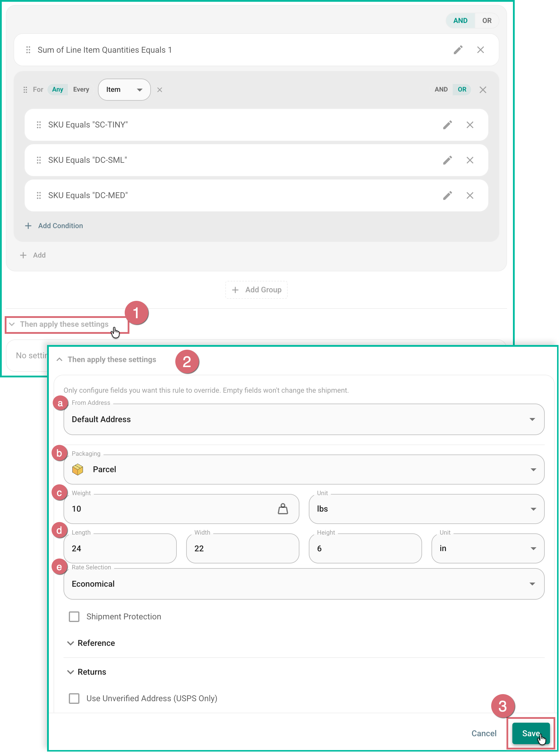
Task: Click Cancel button
Action: point(484,733)
